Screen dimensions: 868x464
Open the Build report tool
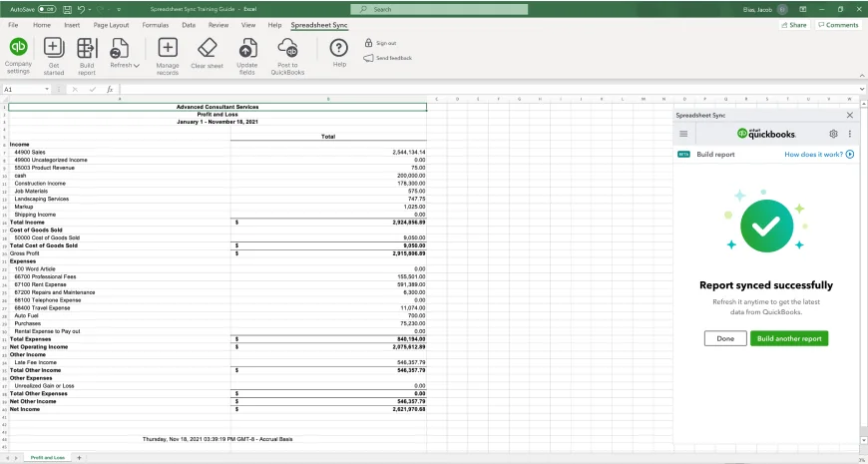click(x=87, y=56)
